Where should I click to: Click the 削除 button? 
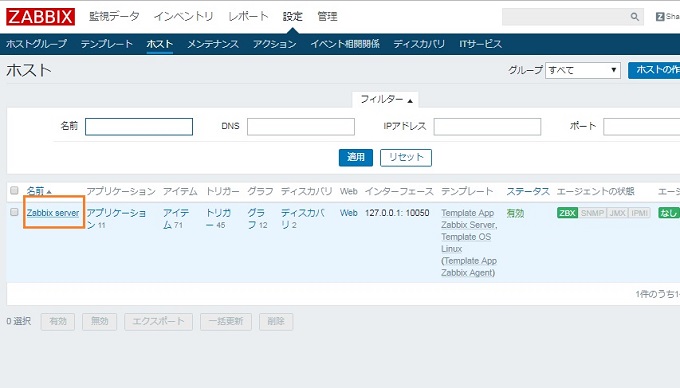coord(276,322)
